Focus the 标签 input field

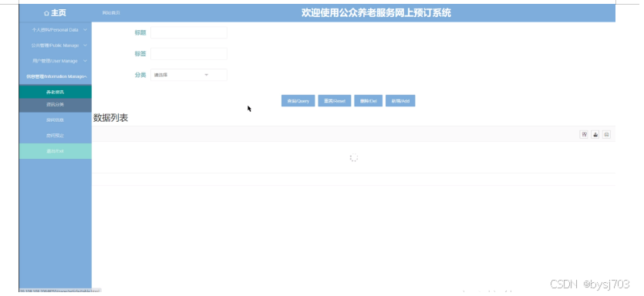click(x=189, y=54)
